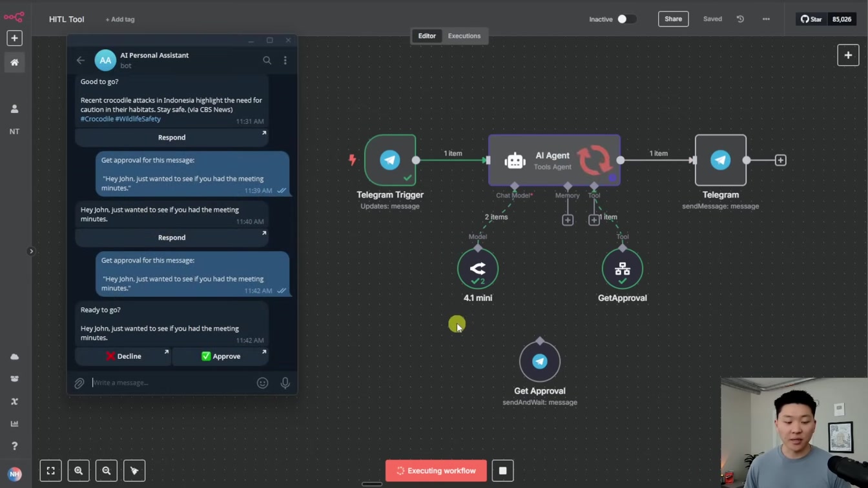Screen dimensions: 868x488
Task: Open the templates icon in sidebar
Action: click(x=14, y=379)
